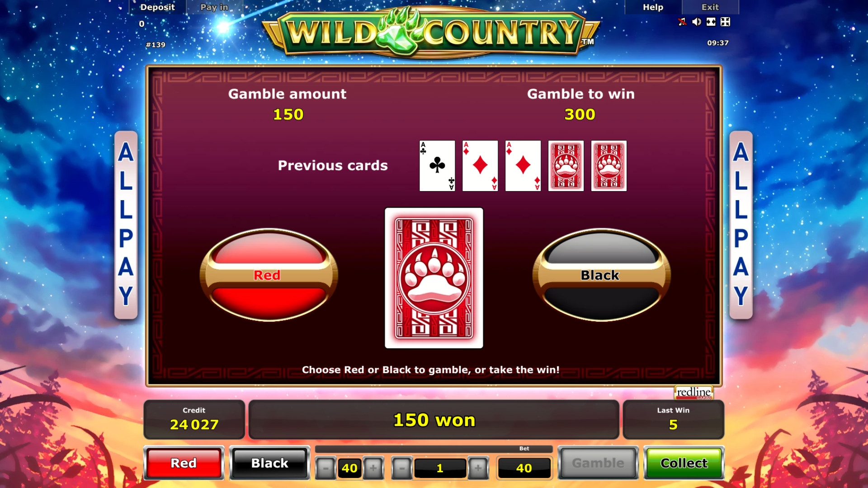Screen dimensions: 868x488
Task: Open the Deposit tab
Action: coord(157,7)
